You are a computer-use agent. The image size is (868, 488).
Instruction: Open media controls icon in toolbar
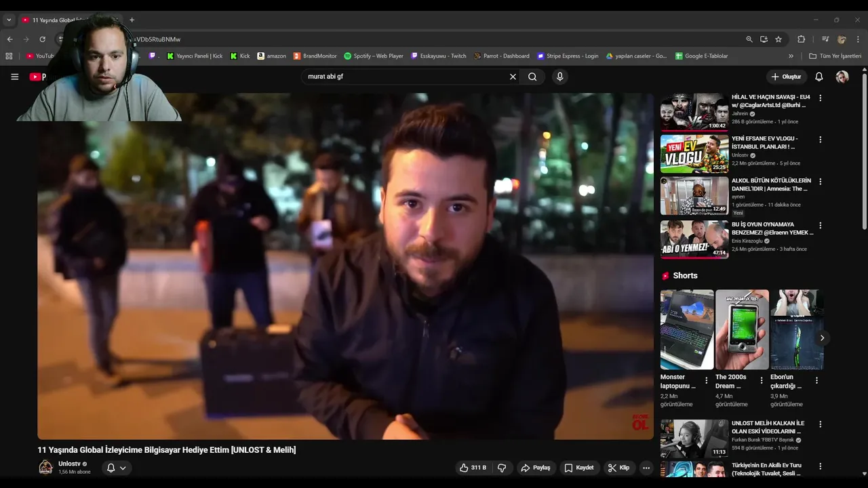point(825,39)
